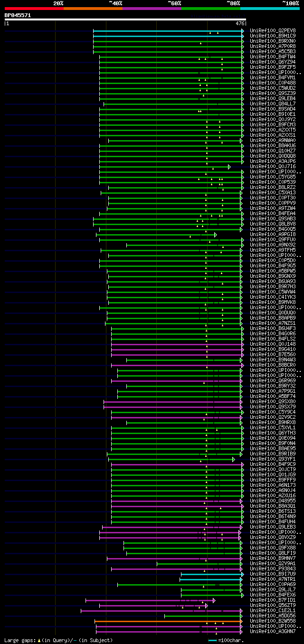Select the UniRef100_B4FLS2 label
This screenshot has width=304, height=644.
[273, 339]
